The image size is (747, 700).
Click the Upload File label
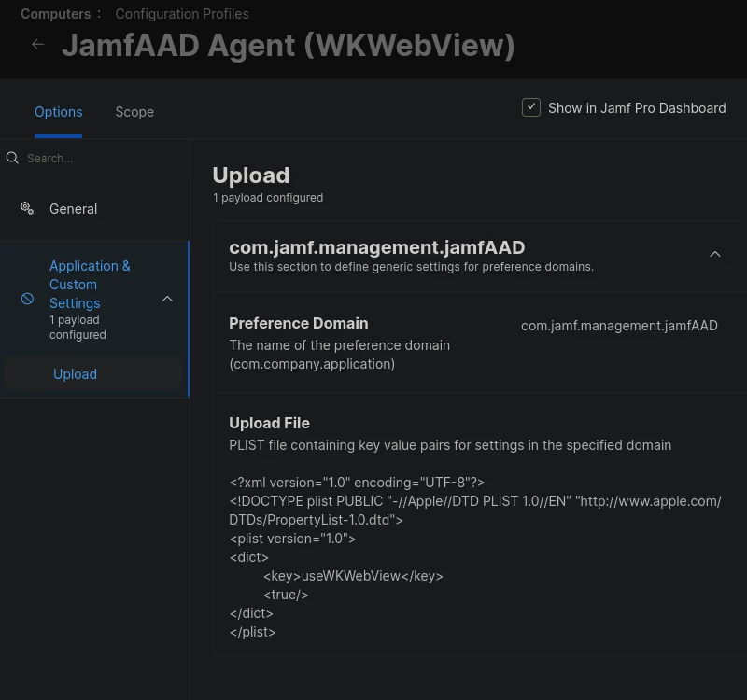[x=269, y=423]
